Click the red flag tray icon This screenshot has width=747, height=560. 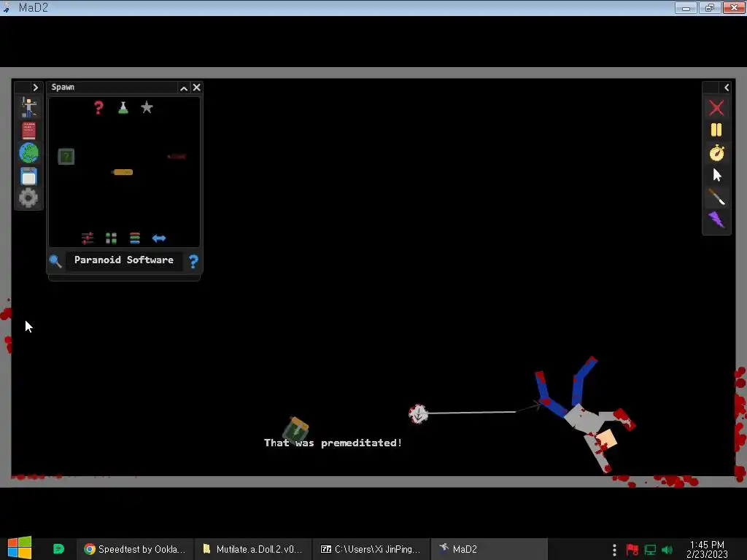[x=632, y=550]
